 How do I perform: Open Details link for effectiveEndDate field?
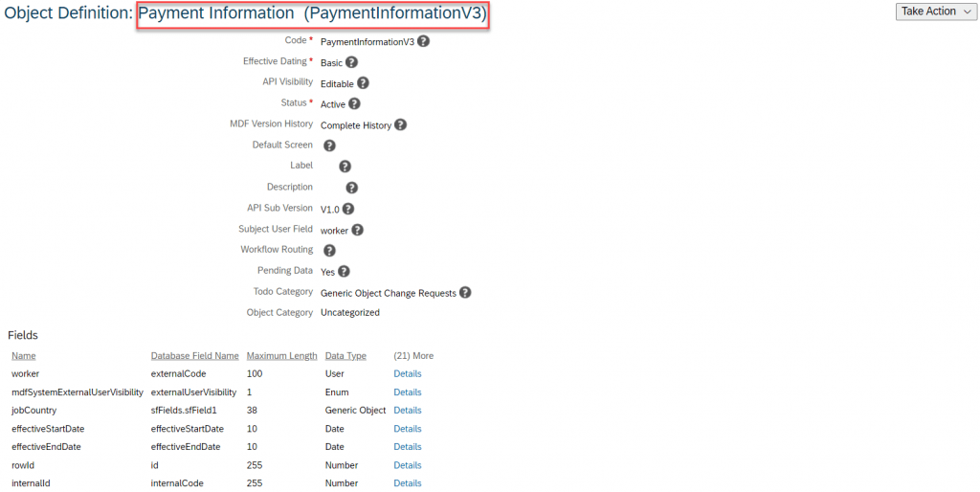point(408,447)
